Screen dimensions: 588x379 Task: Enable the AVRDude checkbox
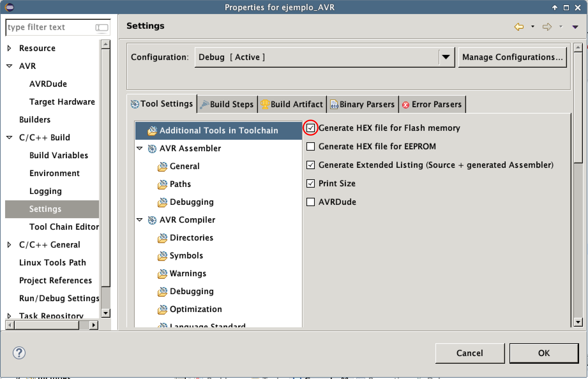tap(311, 202)
